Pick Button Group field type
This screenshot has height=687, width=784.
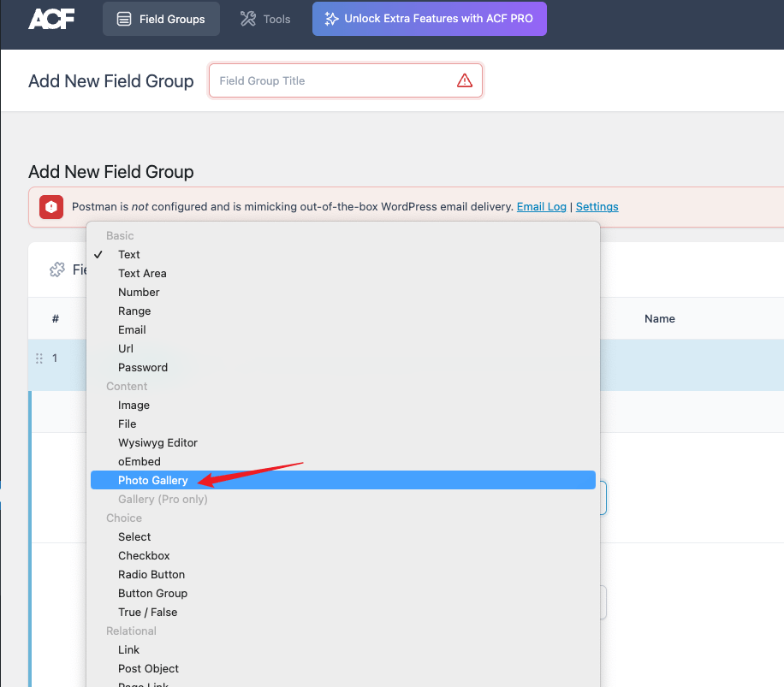343,593
